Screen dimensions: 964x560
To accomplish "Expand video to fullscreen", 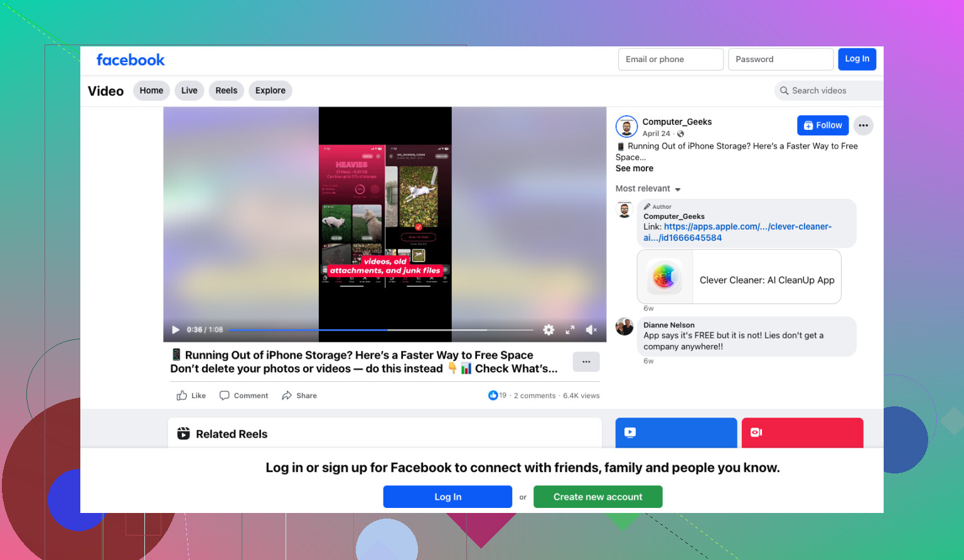I will tap(570, 330).
